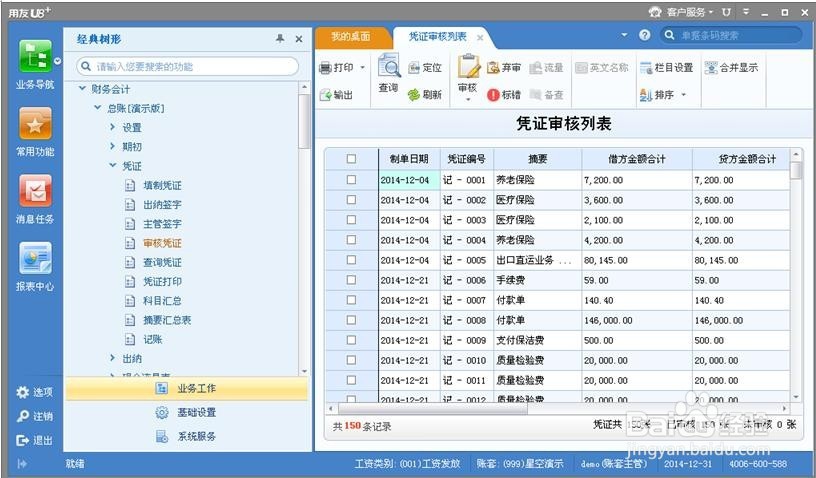Open the 打印 dropdown arrow

pos(362,68)
